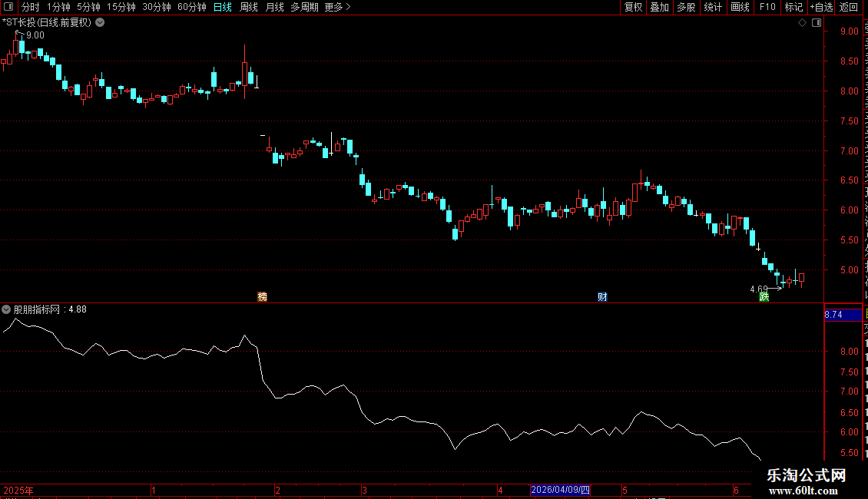
Task: Click the panel layout icon at top-left
Action: (8, 7)
